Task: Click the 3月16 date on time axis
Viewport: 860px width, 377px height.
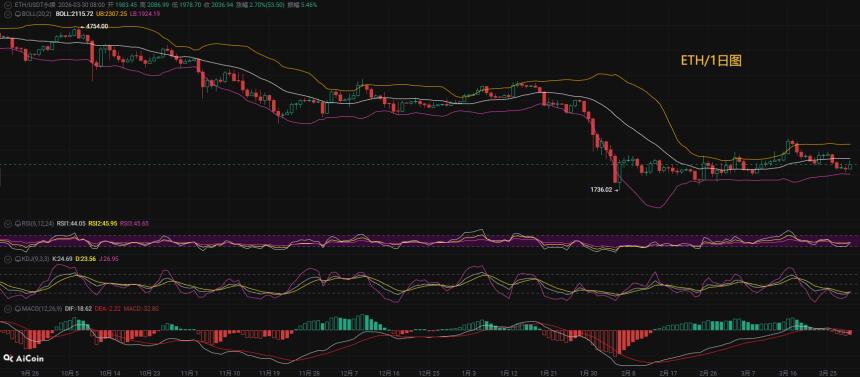Action: (x=788, y=373)
